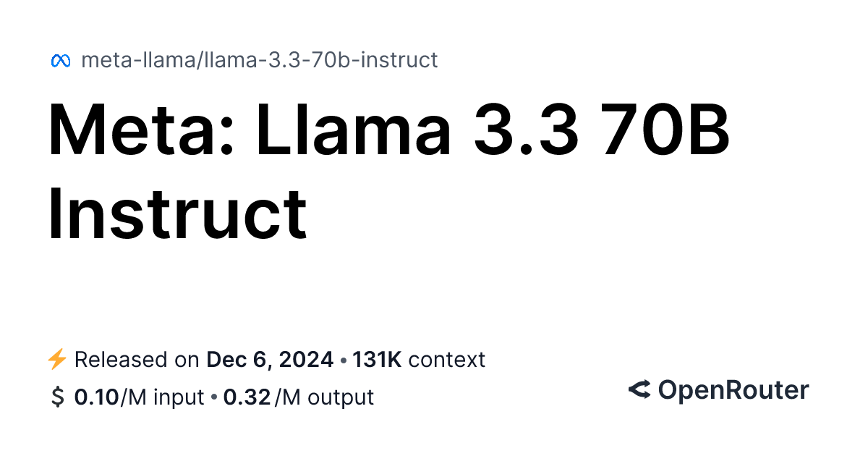Select the 0.32 output price value
Viewport: 868px width, 456px height.
click(247, 397)
